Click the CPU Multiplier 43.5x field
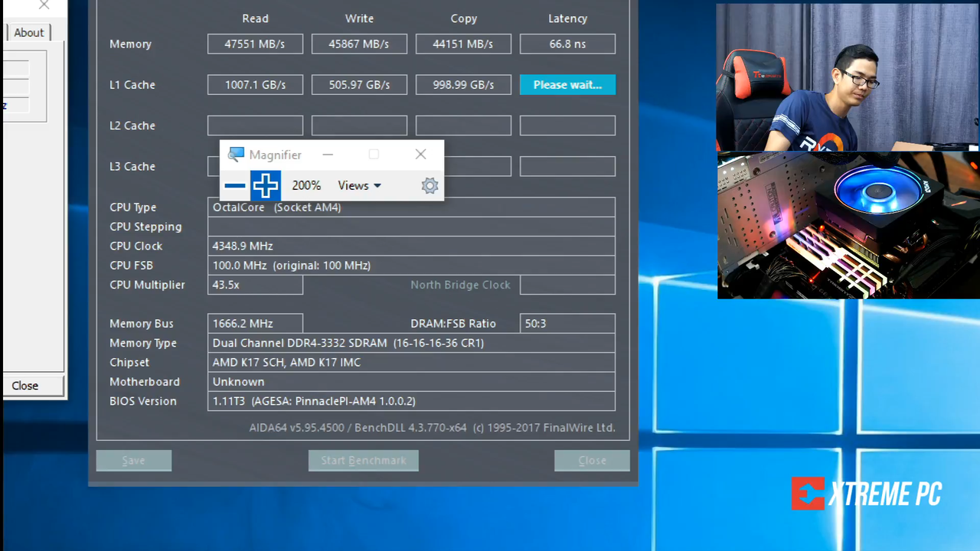980x551 pixels. [x=255, y=285]
